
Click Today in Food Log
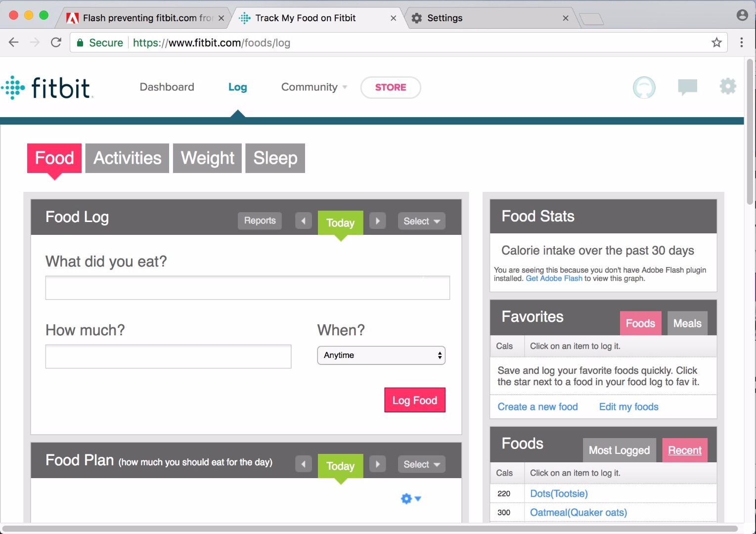tap(341, 223)
